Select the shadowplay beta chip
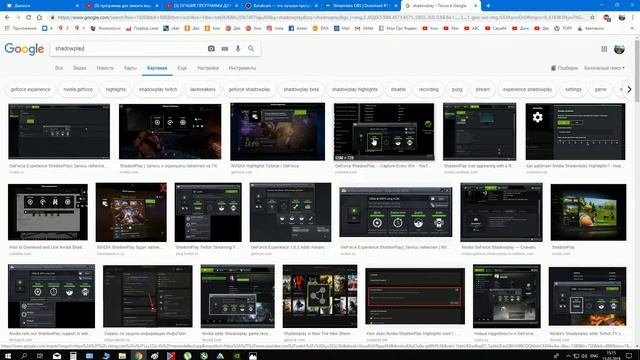The height and width of the screenshot is (360, 640). tap(301, 89)
